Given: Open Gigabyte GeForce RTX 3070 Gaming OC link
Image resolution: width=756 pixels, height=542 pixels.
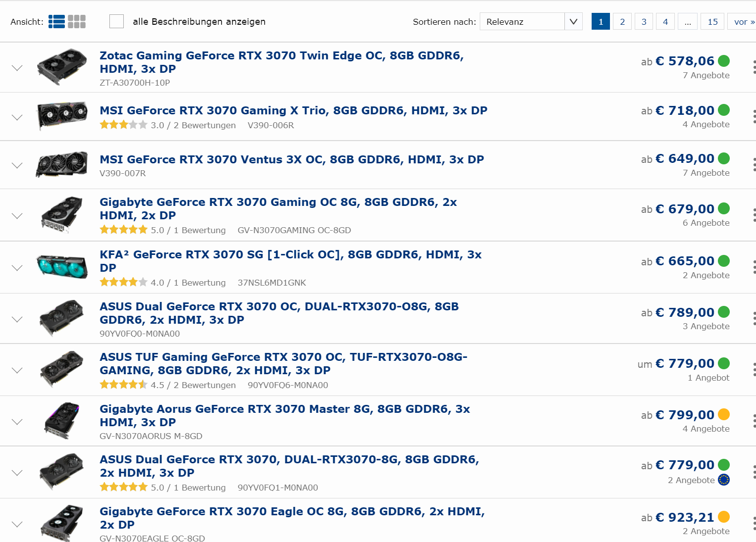Looking at the screenshot, I should coord(278,208).
